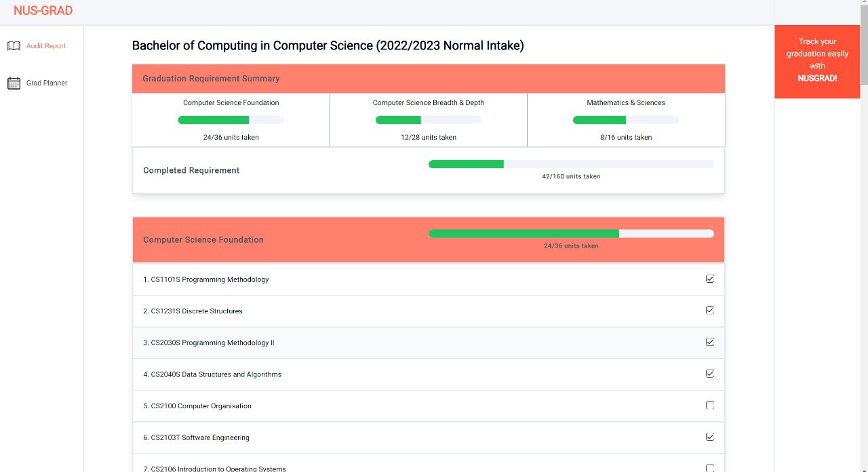Image resolution: width=868 pixels, height=472 pixels.
Task: Click the 12/28 units taken text
Action: 429,138
